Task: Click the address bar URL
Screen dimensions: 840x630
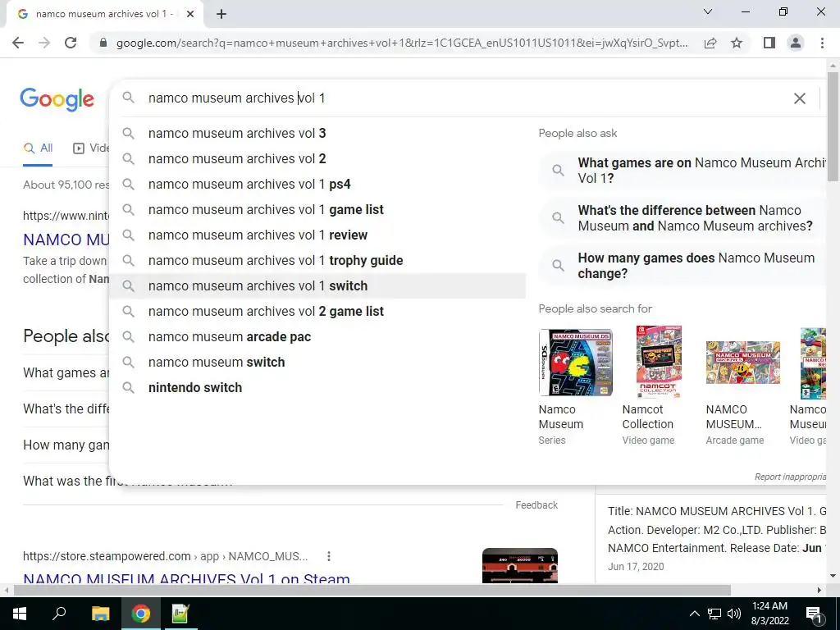Action: coord(402,43)
